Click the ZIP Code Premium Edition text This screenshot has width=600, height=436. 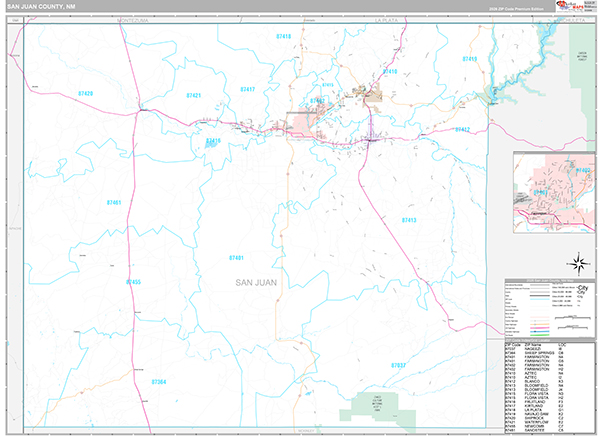(x=513, y=10)
